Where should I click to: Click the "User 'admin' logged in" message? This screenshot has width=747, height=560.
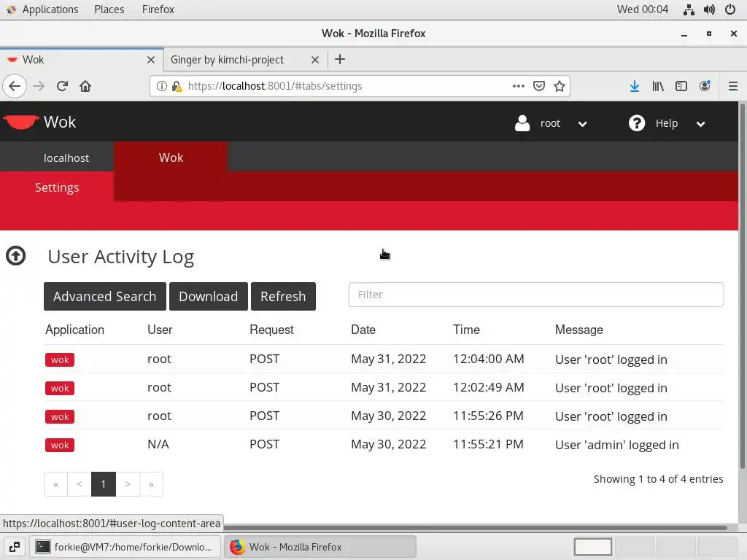(x=617, y=445)
